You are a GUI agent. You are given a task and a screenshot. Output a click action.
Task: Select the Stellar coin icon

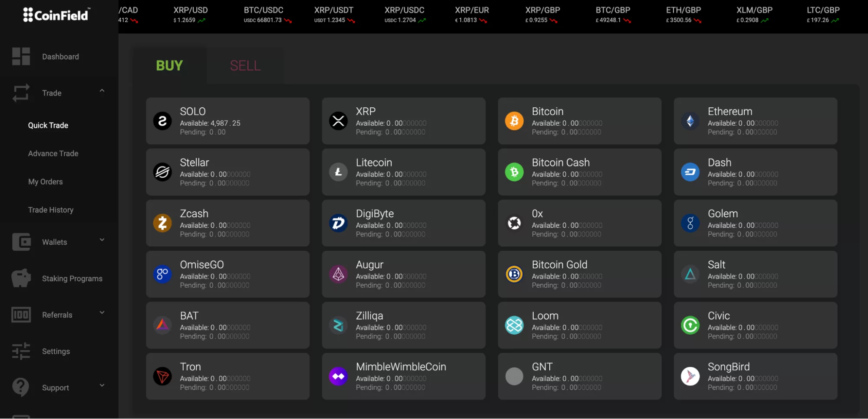[162, 172]
